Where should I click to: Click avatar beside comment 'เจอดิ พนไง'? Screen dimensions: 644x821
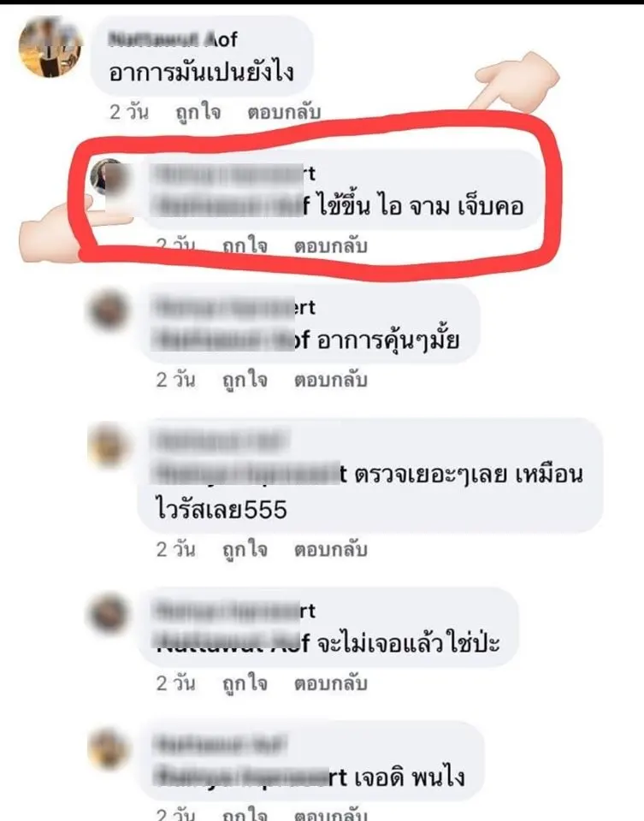(109, 749)
